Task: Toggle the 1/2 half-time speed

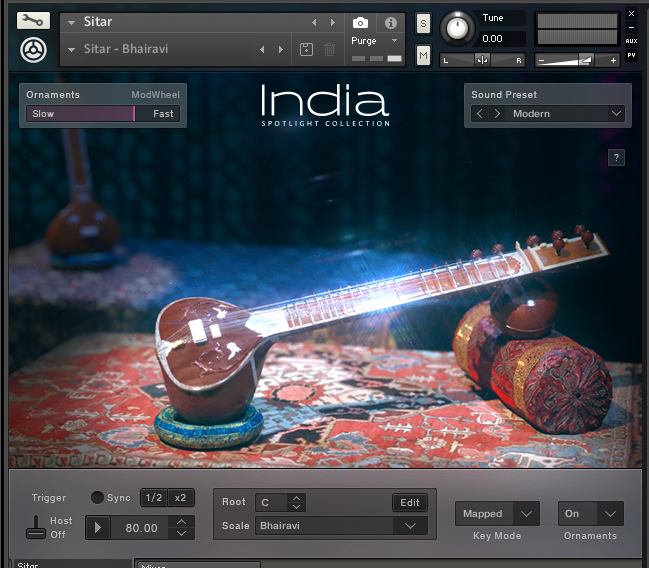Action: 154,498
